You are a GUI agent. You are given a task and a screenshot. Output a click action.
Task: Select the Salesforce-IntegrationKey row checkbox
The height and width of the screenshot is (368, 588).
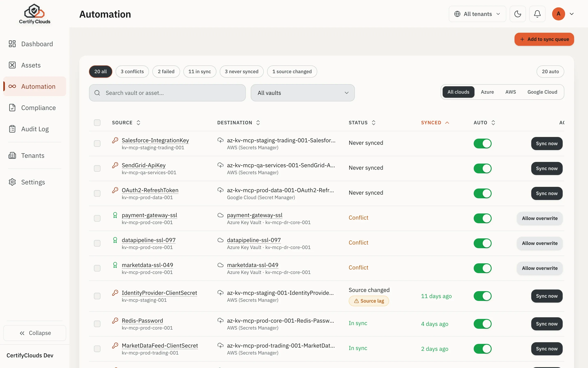[97, 143]
